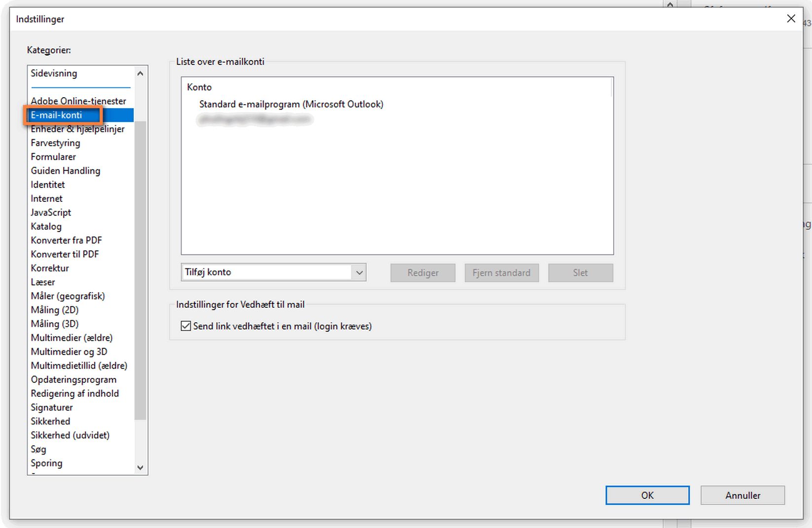
Task: Click the Fjern standard button
Action: 501,273
